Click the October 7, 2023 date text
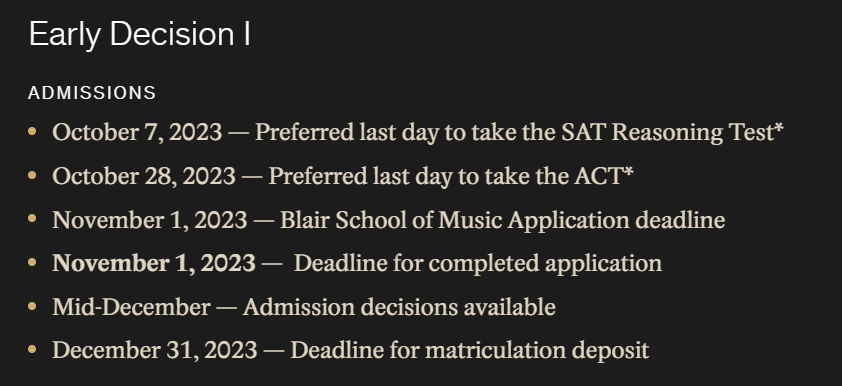This screenshot has height=386, width=842. [x=137, y=132]
